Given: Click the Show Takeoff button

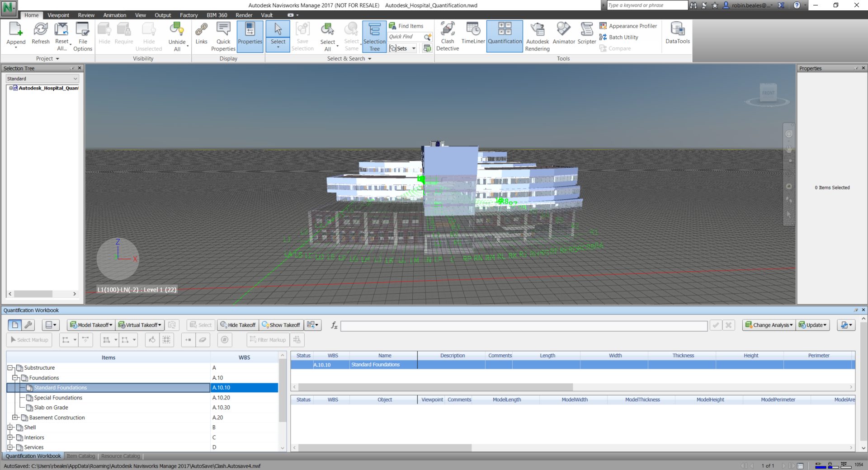Looking at the screenshot, I should 281,325.
